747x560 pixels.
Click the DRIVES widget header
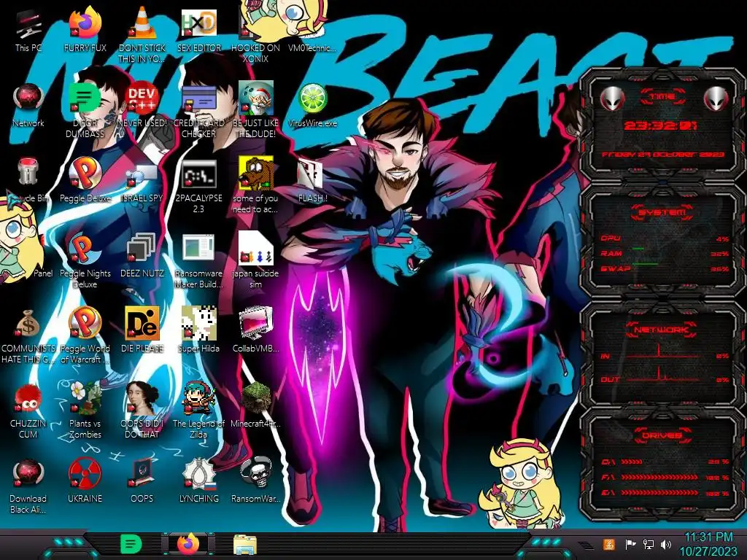coord(662,435)
